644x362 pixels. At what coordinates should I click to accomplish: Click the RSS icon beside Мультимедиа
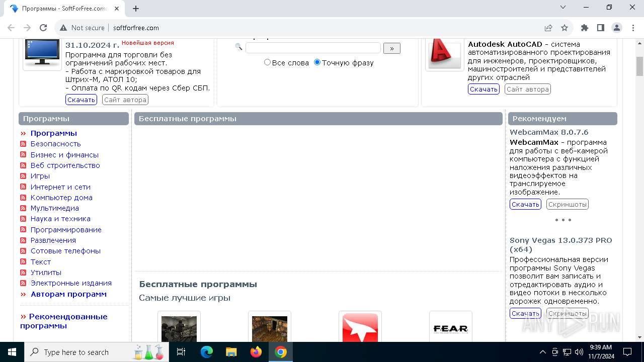coord(23,208)
